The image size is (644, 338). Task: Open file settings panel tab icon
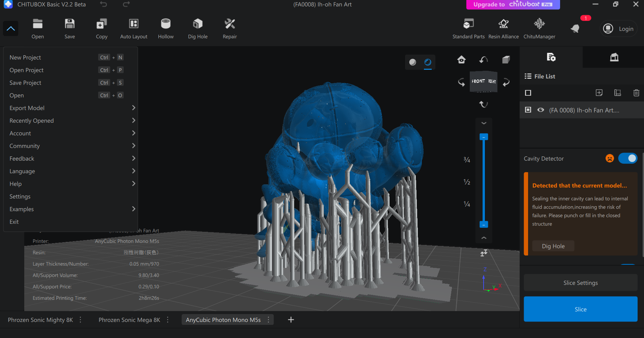coord(551,57)
